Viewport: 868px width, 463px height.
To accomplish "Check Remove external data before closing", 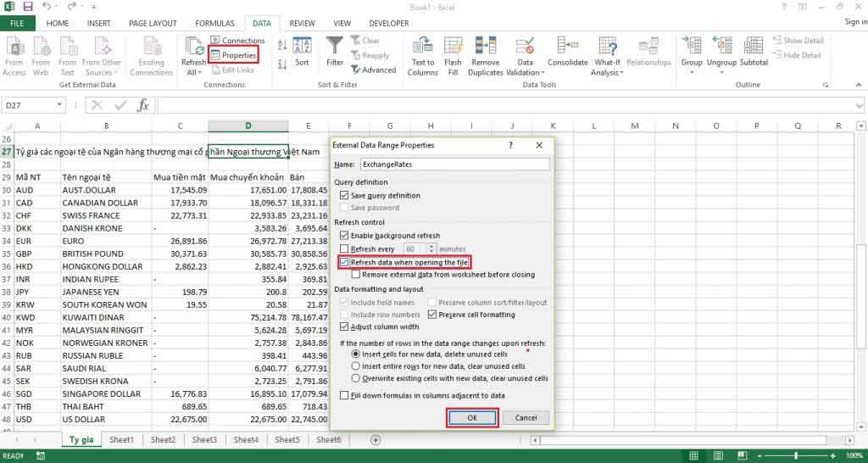I will pos(356,274).
